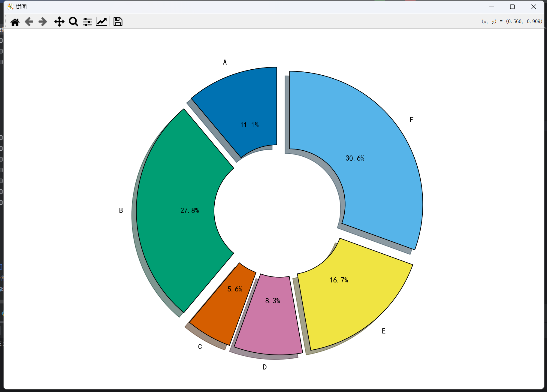This screenshot has height=392, width=547.
Task: Close the 饼图 figure window
Action: (x=533, y=7)
